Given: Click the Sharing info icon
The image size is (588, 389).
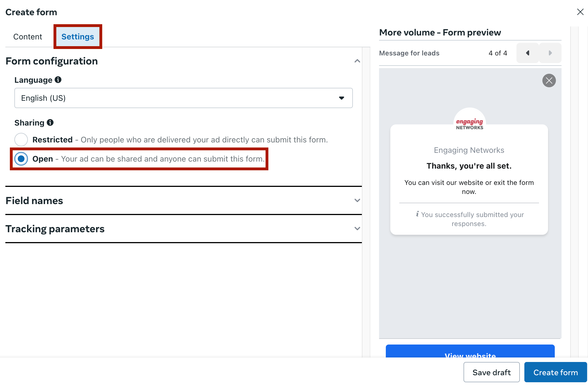Looking at the screenshot, I should (x=50, y=123).
